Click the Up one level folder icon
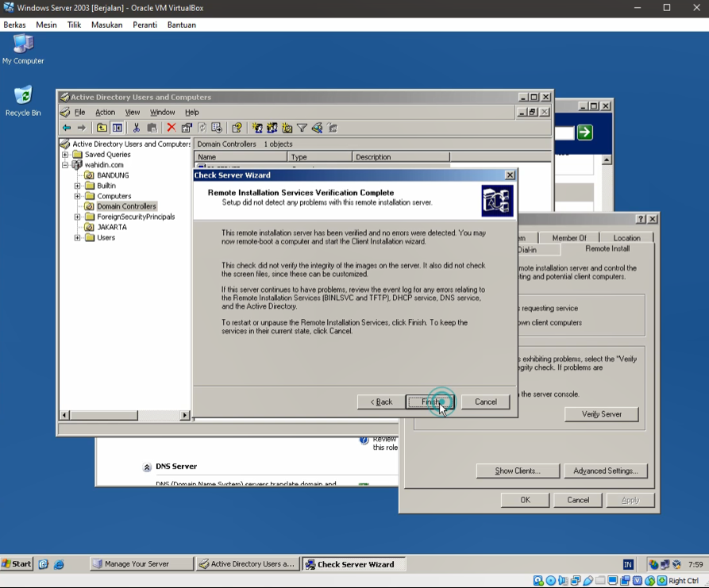Screen dimensions: 709x588 tap(102, 128)
